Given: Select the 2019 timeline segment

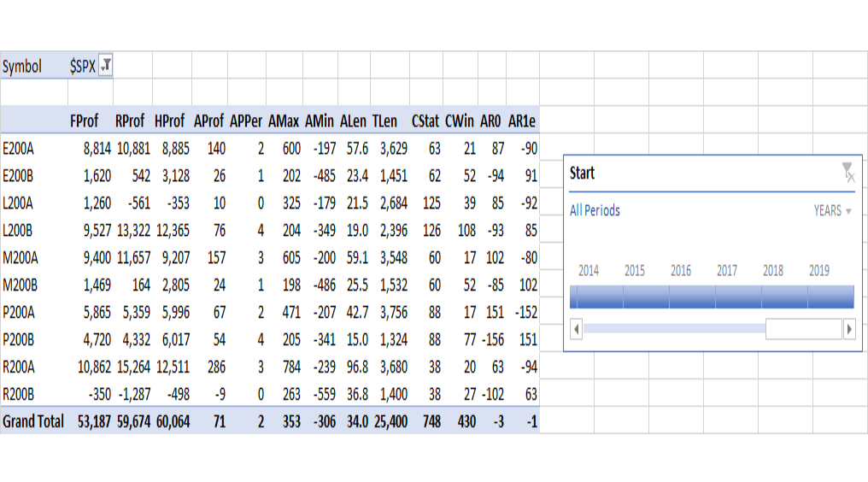Looking at the screenshot, I should point(830,297).
